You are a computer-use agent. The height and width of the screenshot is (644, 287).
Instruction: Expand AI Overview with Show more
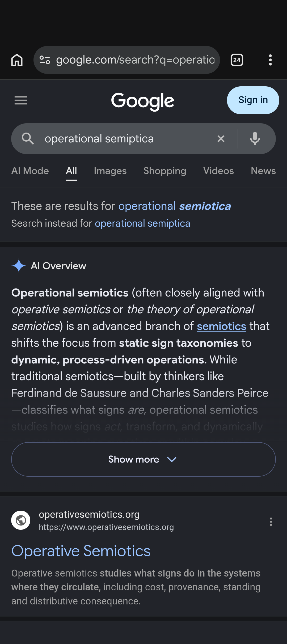click(143, 459)
